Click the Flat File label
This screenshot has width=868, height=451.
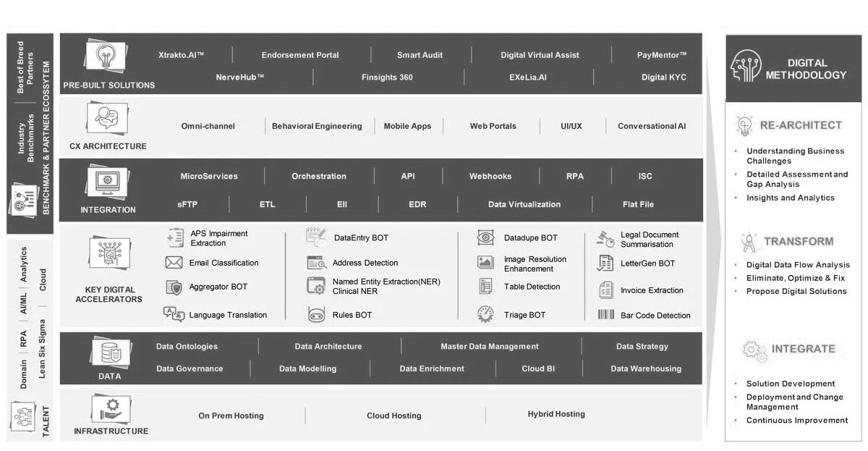[x=638, y=204]
